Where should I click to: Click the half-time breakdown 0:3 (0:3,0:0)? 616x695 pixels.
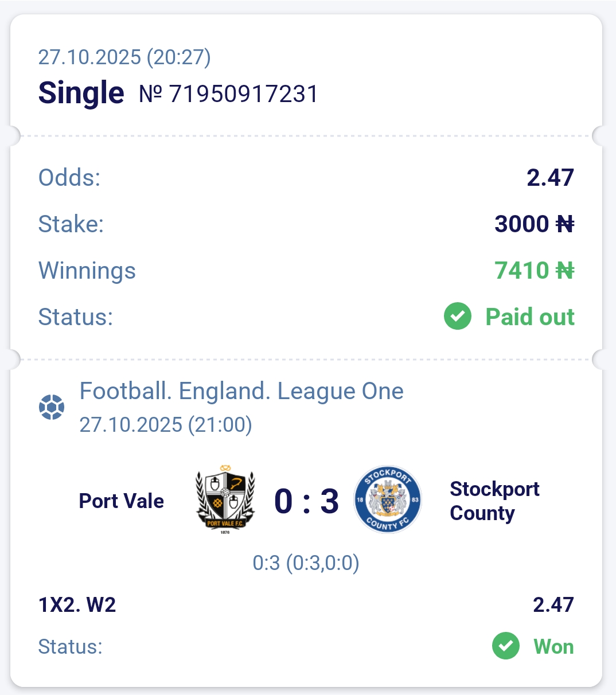[306, 563]
